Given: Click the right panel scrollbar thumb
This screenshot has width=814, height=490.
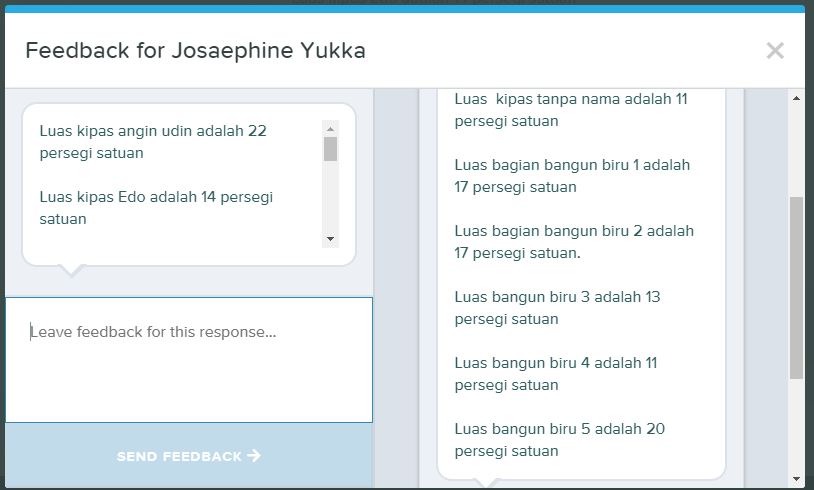Looking at the screenshot, I should click(796, 288).
